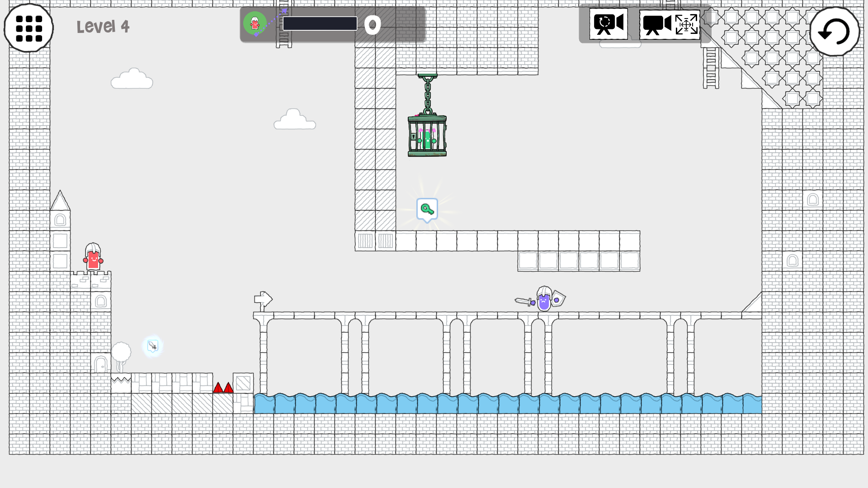The image size is (868, 488).
Task: Click the glowing green key pickup
Action: pos(427,210)
